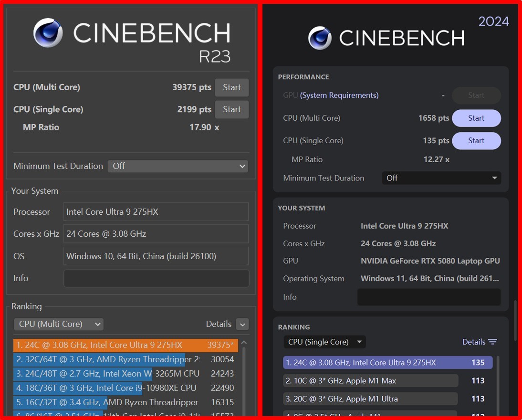Open the Ranking CPU Multi Core dropdown

(x=58, y=324)
